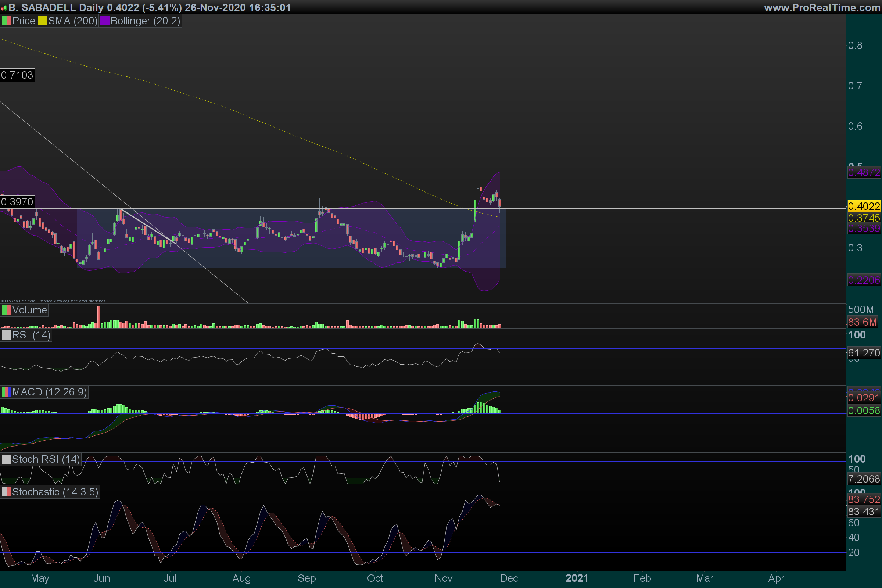Click the red 83.6M volume value tag

point(862,322)
